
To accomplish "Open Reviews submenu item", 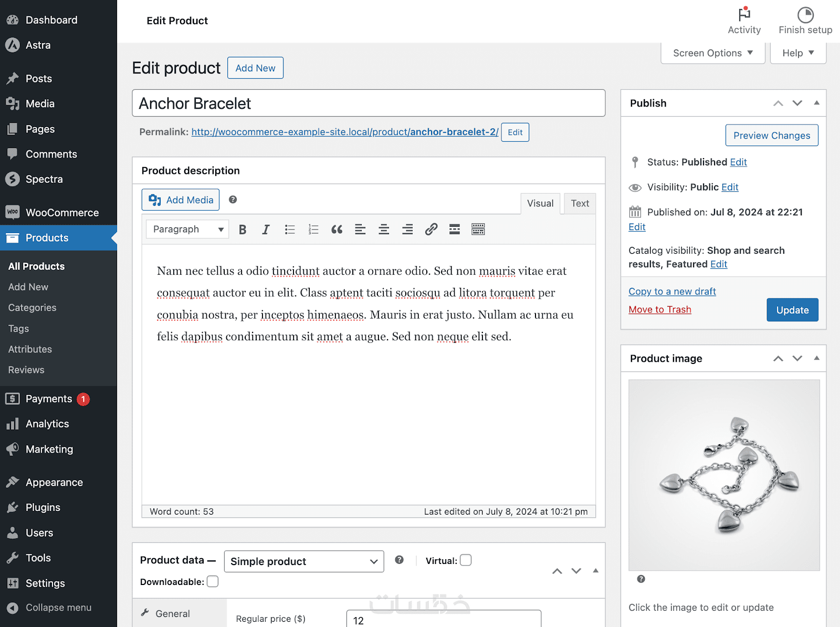I will pos(26,370).
